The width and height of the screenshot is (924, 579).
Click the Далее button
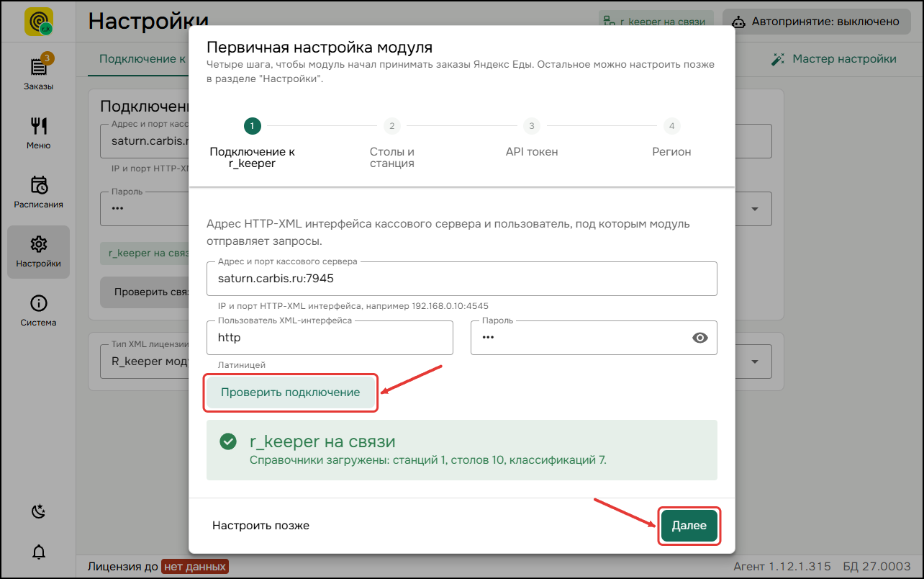(689, 526)
